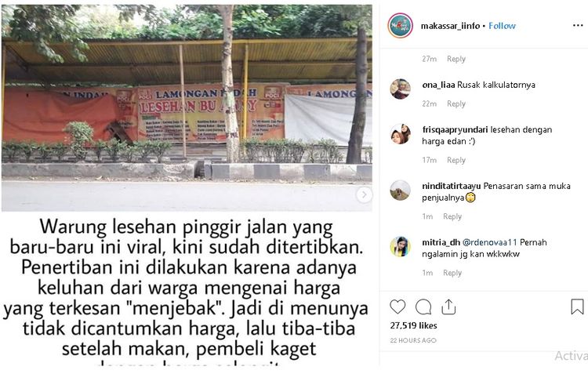588x392 pixels.
Task: Open comment bubble icon below comments
Action: pyautogui.click(x=423, y=307)
